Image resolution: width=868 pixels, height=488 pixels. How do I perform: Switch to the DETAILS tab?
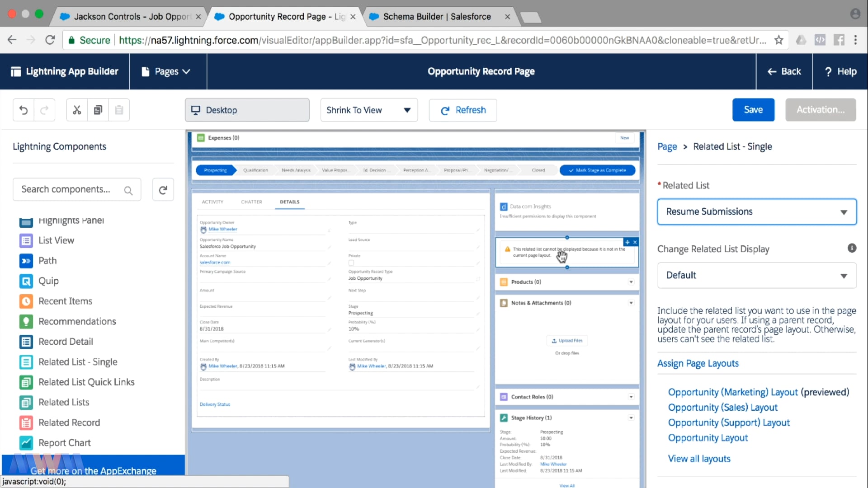[x=288, y=202]
